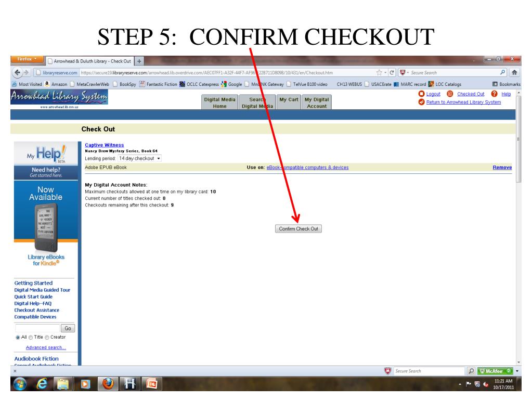Click the search magnifier in Secure Search box

pos(502,72)
